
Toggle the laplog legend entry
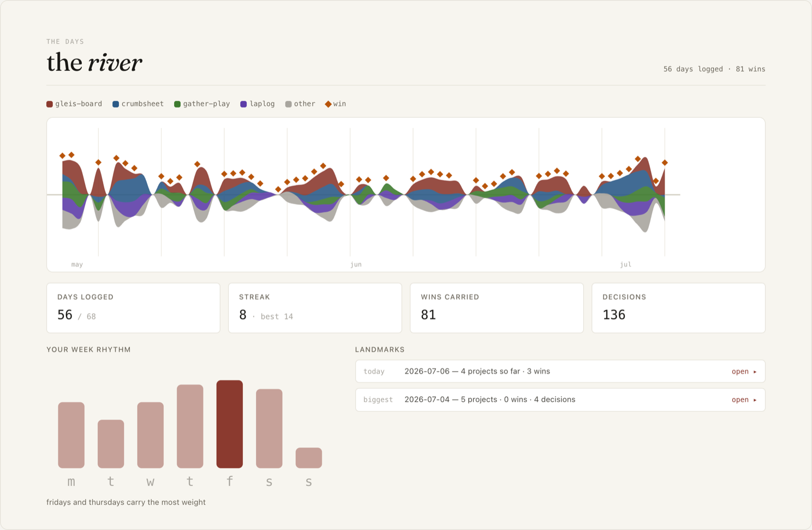pos(258,104)
